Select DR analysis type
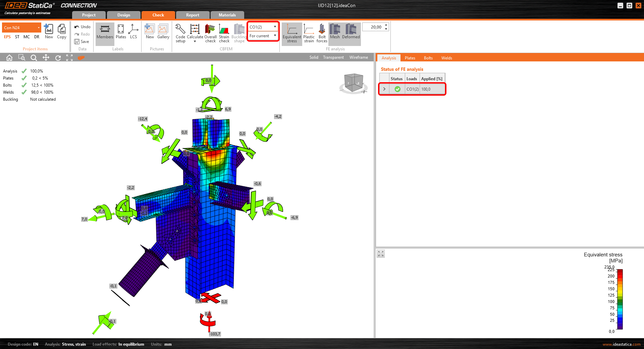 [37, 37]
